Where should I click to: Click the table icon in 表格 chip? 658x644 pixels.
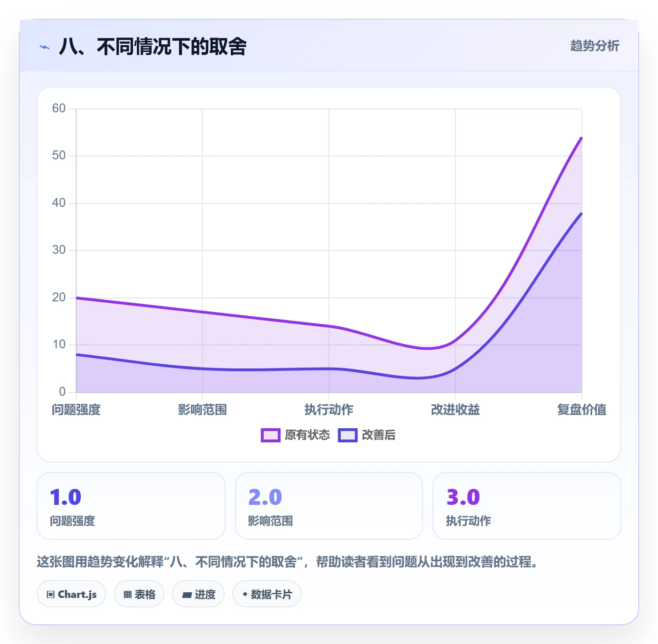coord(127,595)
